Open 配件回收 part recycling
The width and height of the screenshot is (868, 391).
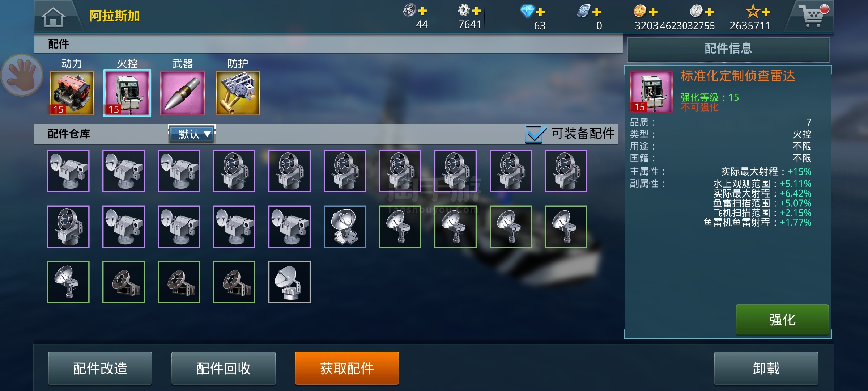tap(224, 368)
